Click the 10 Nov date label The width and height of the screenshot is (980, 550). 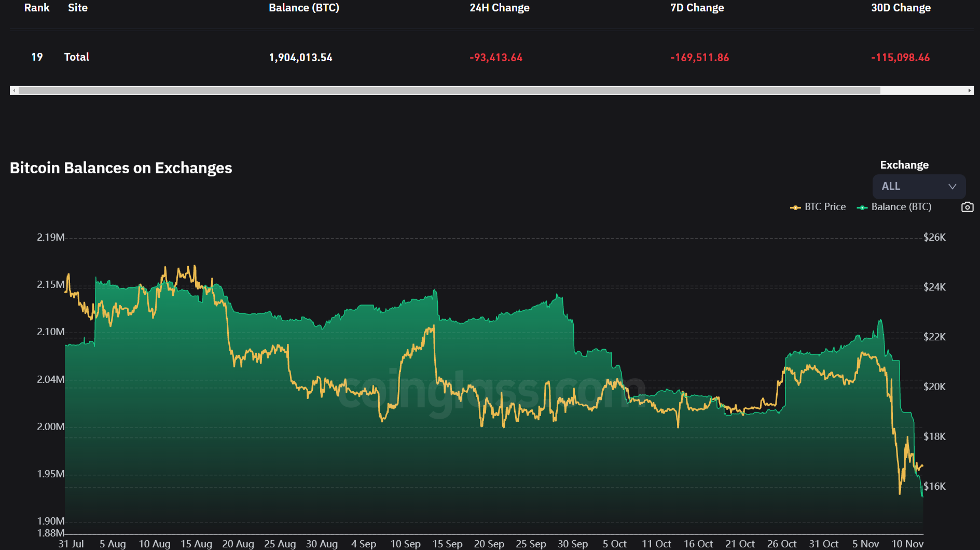(x=907, y=544)
